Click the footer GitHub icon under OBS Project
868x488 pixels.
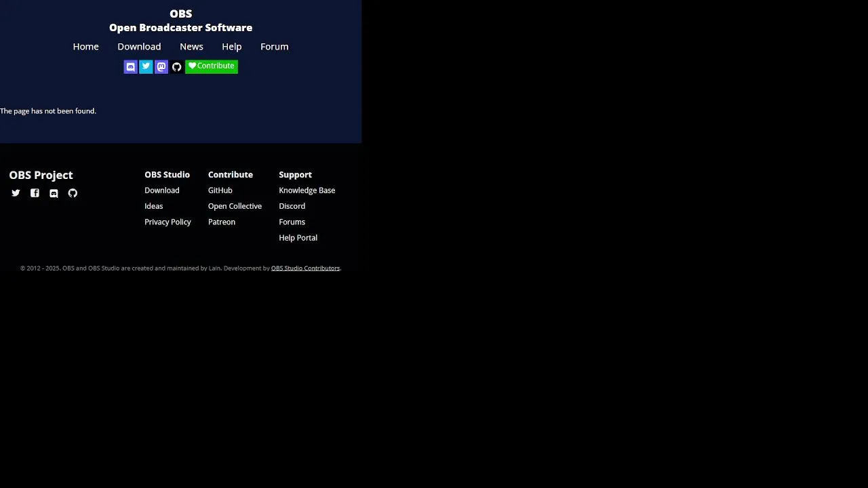tap(73, 193)
